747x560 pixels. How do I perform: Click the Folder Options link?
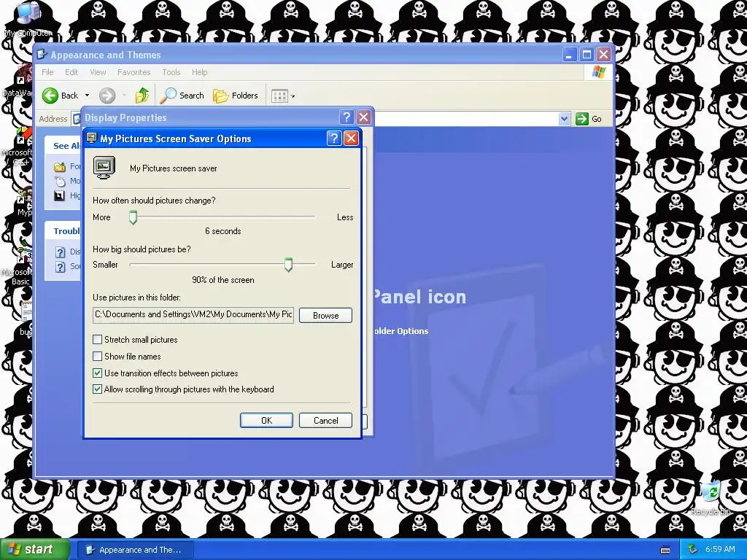click(400, 331)
